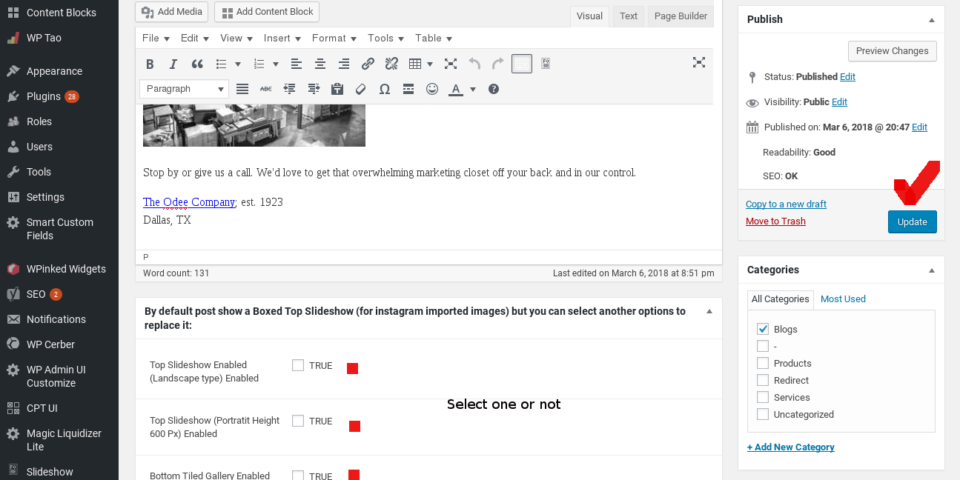Expand the text color picker arrow
The width and height of the screenshot is (960, 480).
coord(473,89)
